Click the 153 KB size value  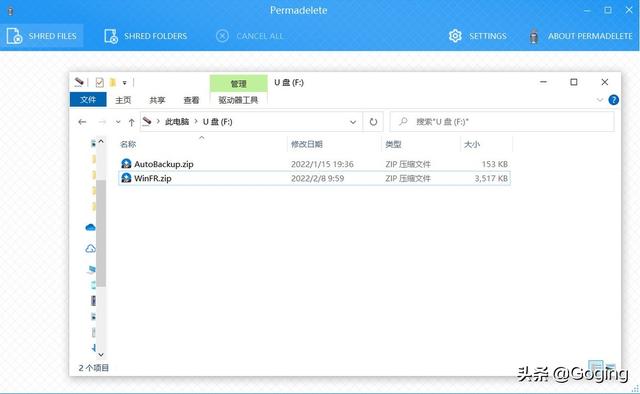click(x=495, y=164)
